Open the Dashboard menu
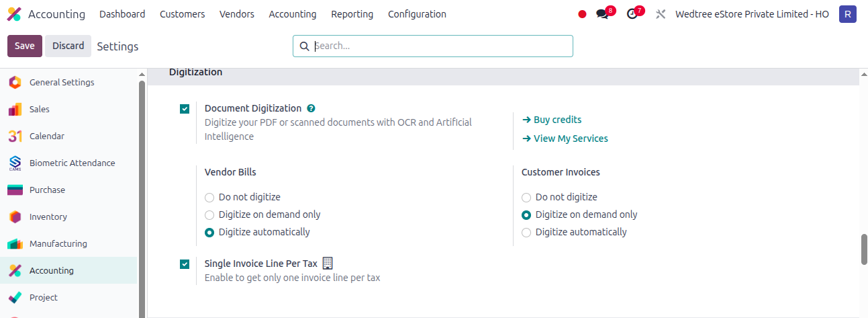The width and height of the screenshot is (868, 318). coord(122,14)
